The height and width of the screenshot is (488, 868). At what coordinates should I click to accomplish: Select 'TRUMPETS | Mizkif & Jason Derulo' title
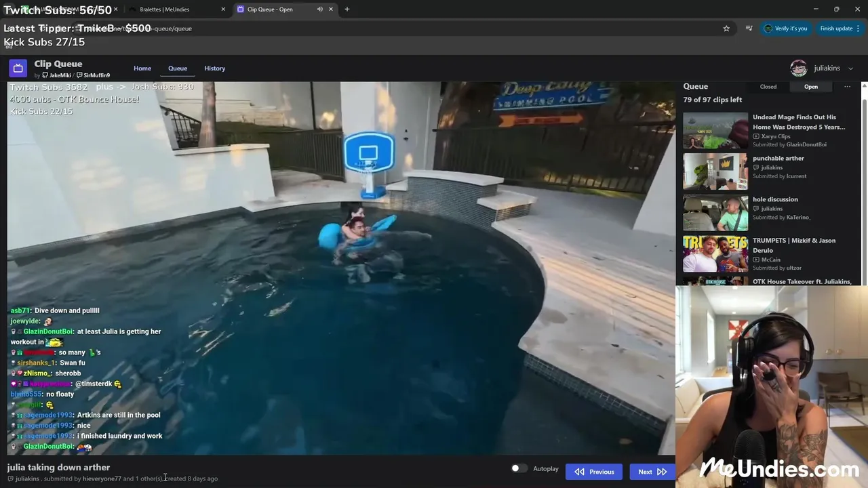[x=794, y=245]
